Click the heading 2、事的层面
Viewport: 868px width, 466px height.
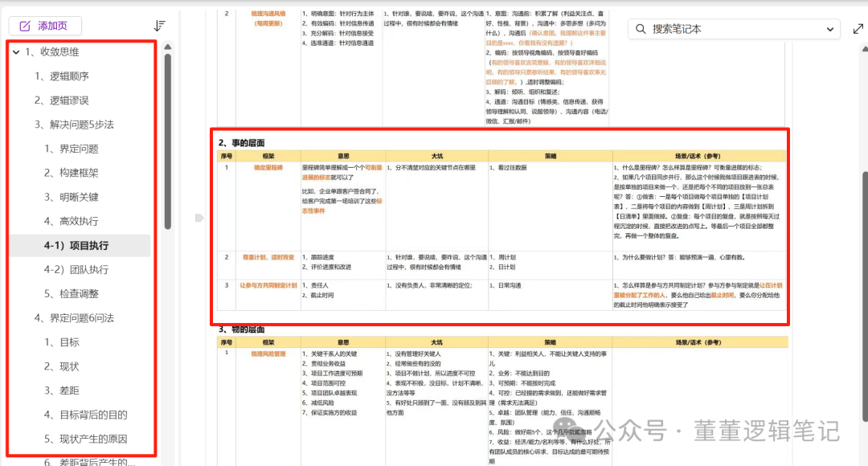[241, 143]
